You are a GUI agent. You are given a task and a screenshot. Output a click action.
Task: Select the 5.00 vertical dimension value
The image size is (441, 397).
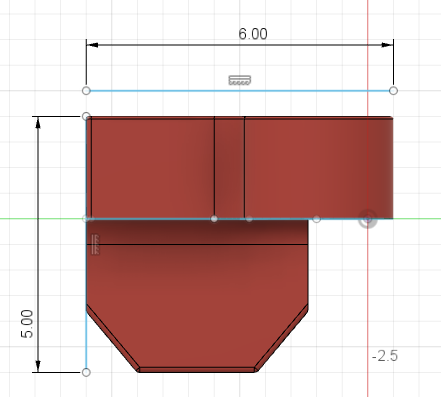click(27, 324)
